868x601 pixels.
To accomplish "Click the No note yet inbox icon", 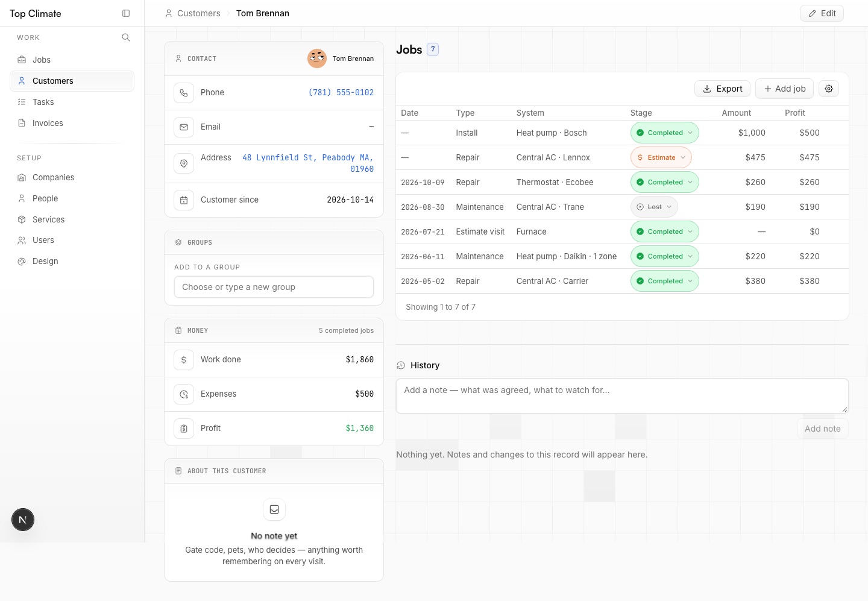I will tap(274, 509).
